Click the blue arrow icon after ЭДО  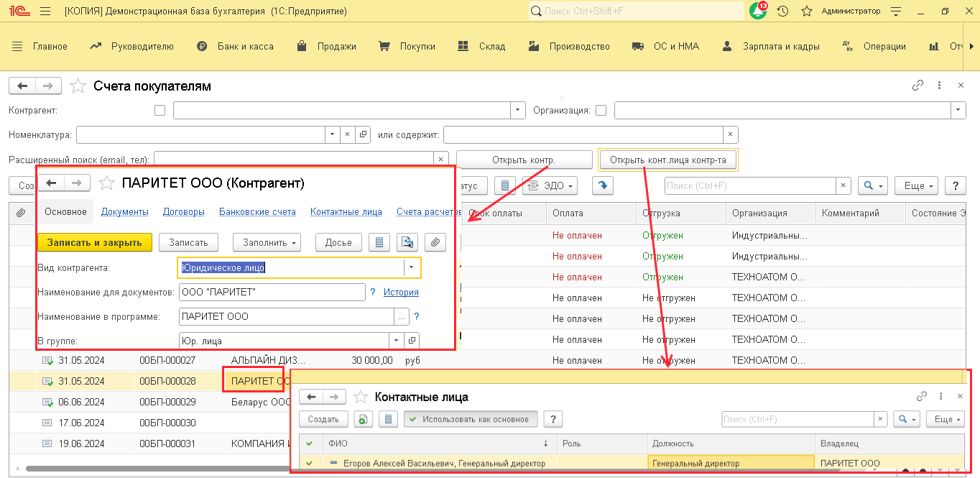click(602, 185)
